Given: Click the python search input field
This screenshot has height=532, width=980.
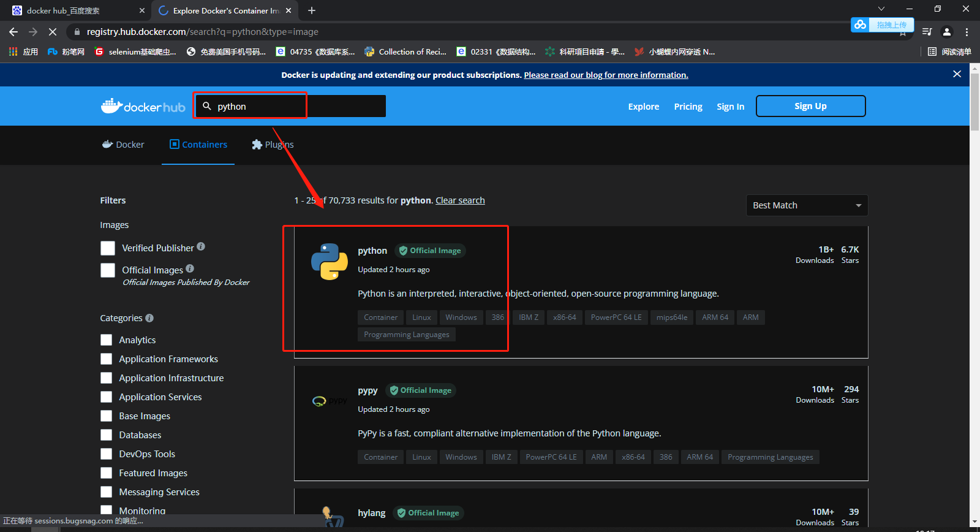Looking at the screenshot, I should click(x=290, y=106).
